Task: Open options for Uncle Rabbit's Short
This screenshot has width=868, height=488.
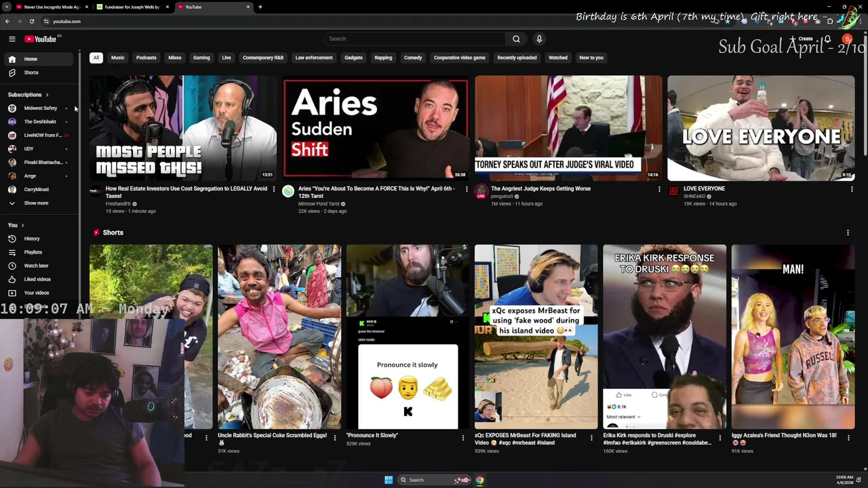Action: 334,438
